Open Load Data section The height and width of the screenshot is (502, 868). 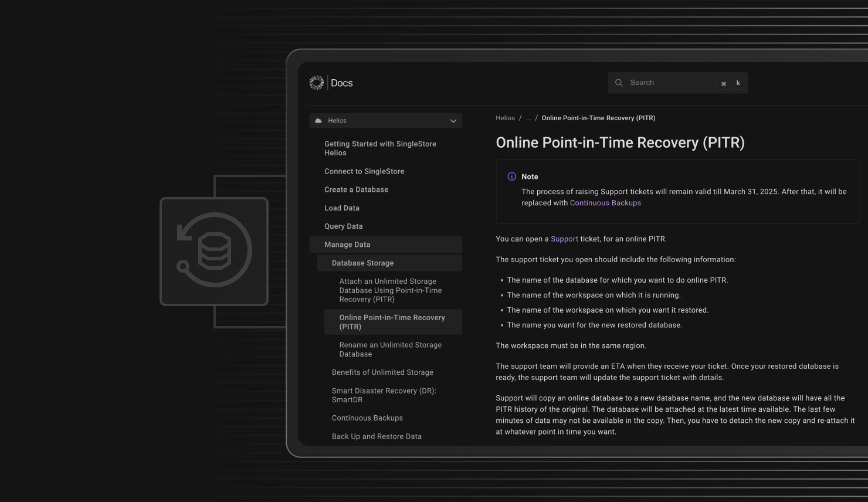[342, 208]
